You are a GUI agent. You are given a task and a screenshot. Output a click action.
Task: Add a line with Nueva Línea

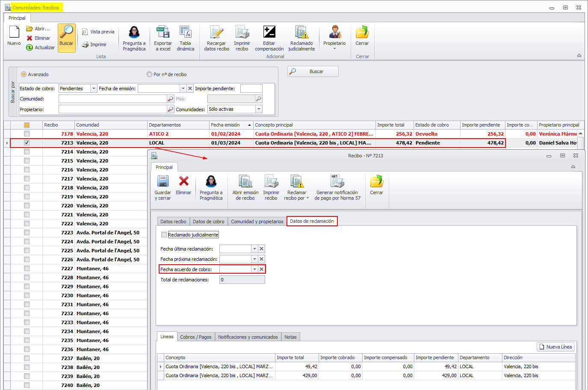556,347
